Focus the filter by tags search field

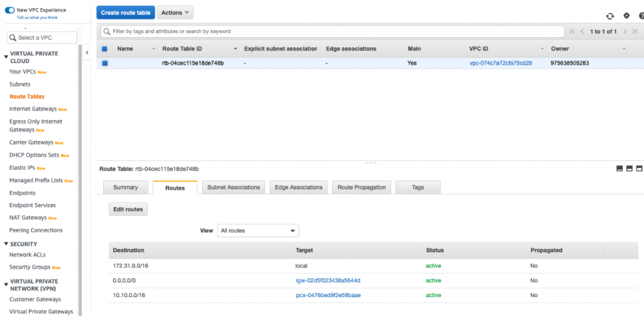point(332,31)
